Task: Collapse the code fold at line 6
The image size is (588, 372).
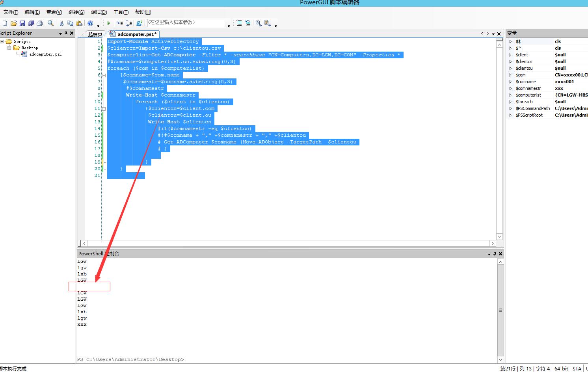Action: click(104, 75)
